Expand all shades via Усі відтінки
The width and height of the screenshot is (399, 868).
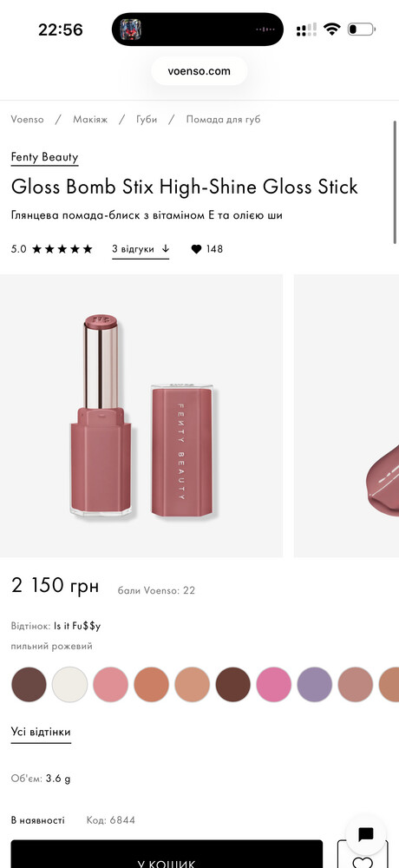41,733
